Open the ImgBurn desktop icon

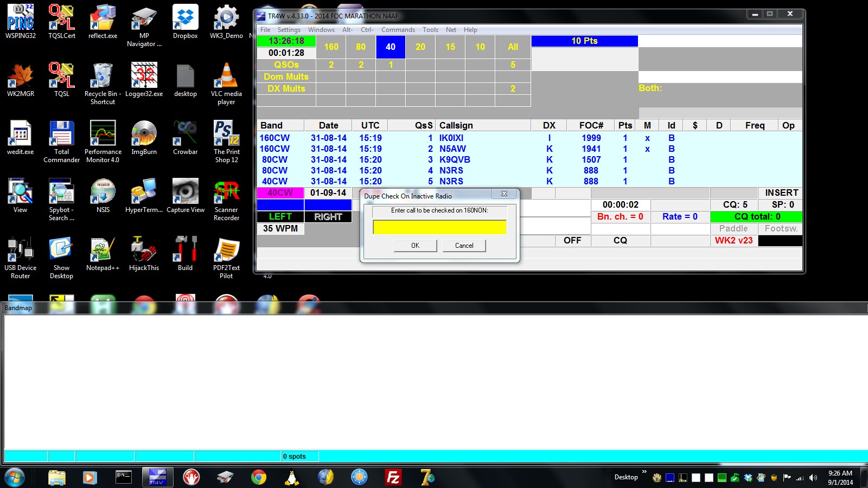pyautogui.click(x=144, y=138)
